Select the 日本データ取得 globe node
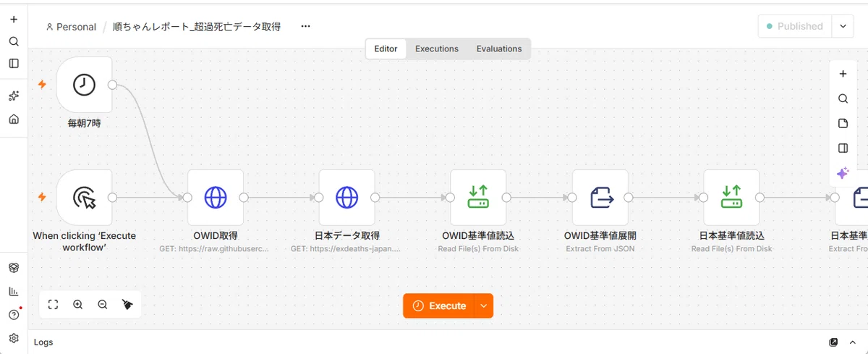 point(346,198)
